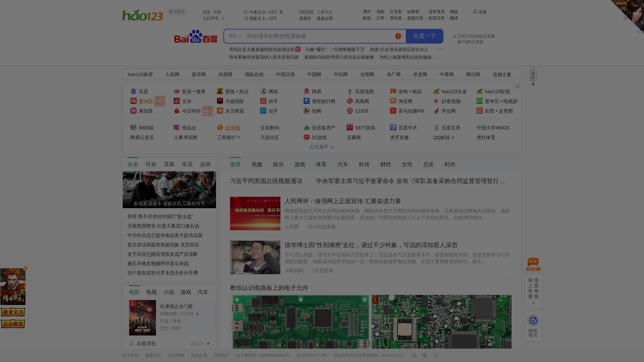
Task: Open 火车票 quick link
Action: pos(395,12)
